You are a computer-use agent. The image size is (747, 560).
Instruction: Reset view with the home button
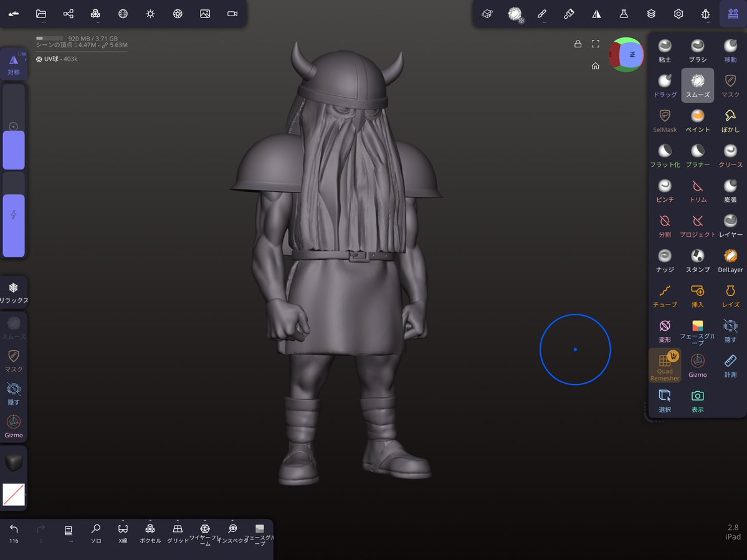pos(595,65)
